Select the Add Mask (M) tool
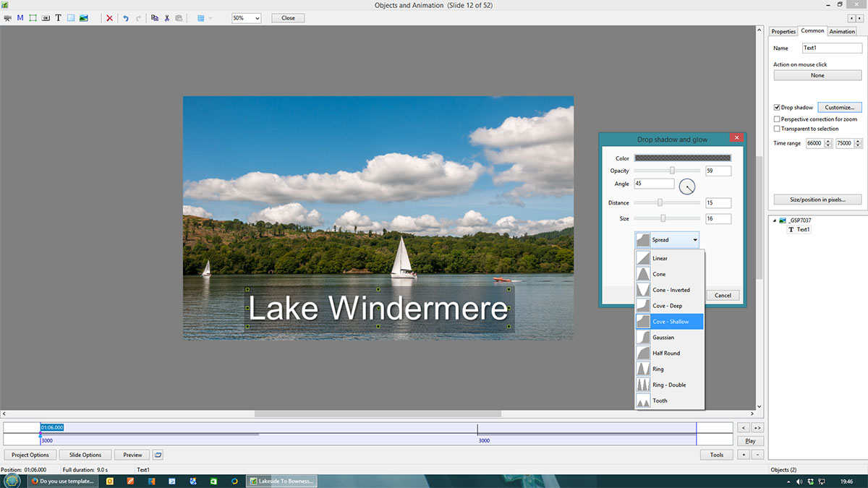 [20, 18]
